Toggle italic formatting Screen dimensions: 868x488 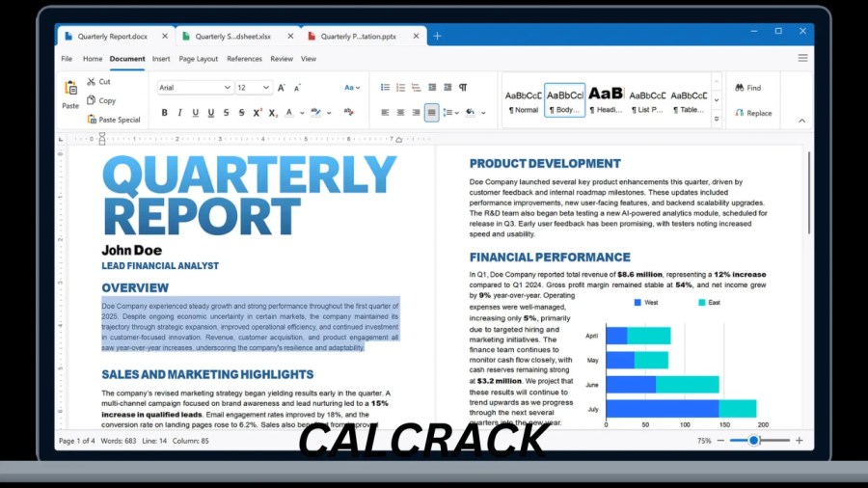[180, 112]
